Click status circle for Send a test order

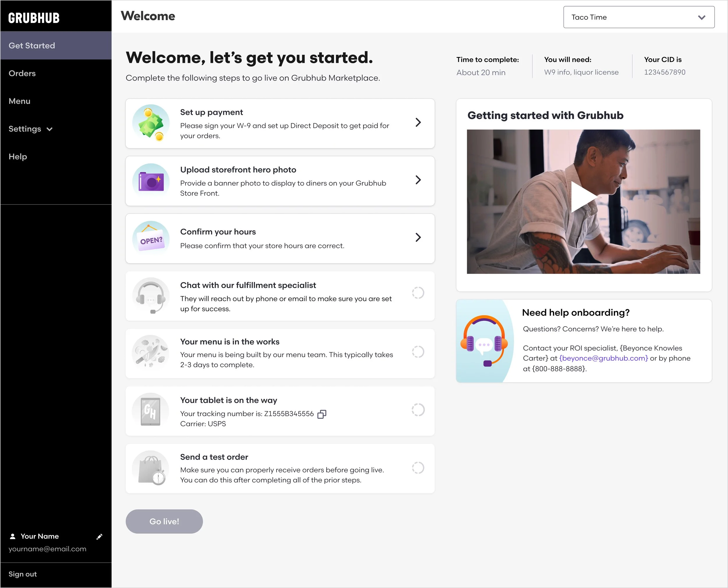[418, 468]
